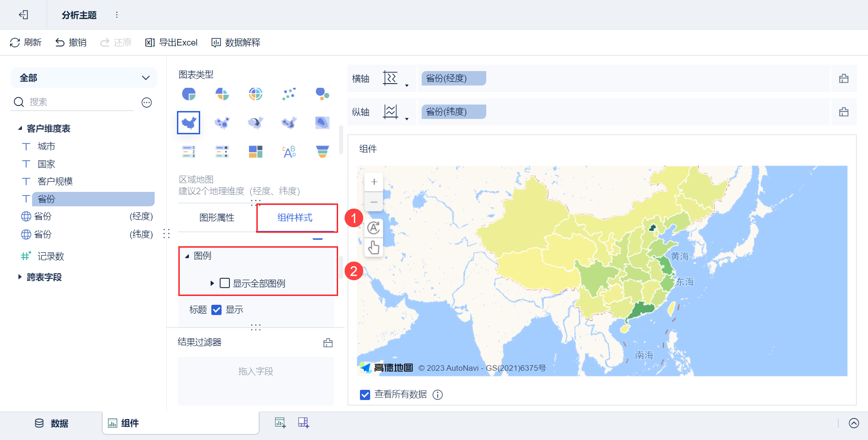Click the 刷新 refresh button
The image size is (868, 440).
pyautogui.click(x=26, y=43)
